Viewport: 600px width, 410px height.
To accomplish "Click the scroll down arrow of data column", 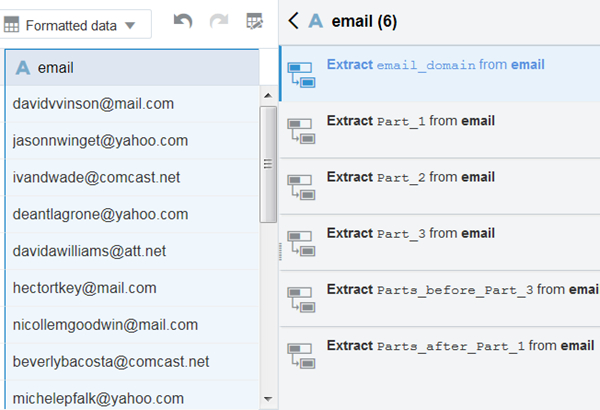I will pos(268,398).
